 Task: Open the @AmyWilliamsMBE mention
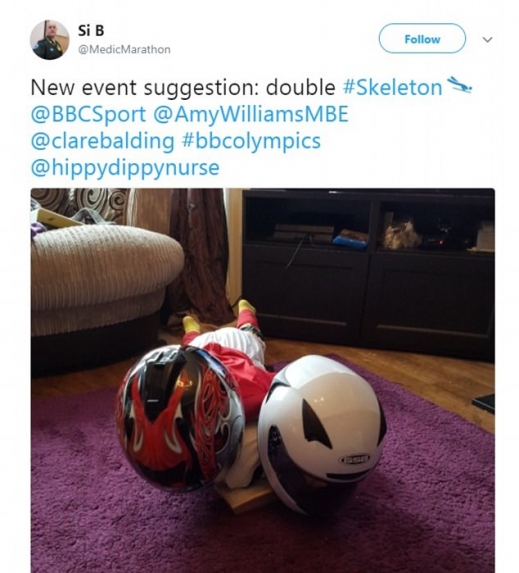coord(251,114)
